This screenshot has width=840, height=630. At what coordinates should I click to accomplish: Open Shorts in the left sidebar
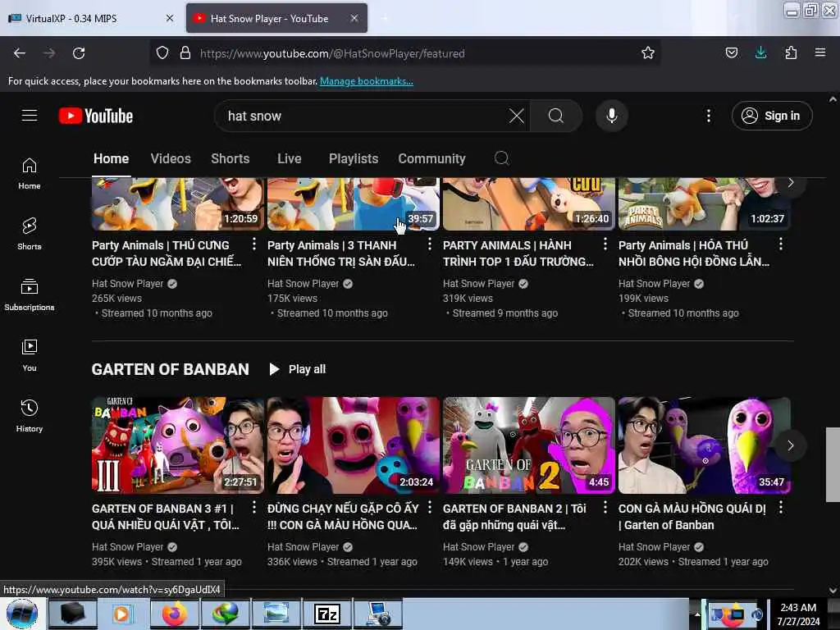(30, 234)
